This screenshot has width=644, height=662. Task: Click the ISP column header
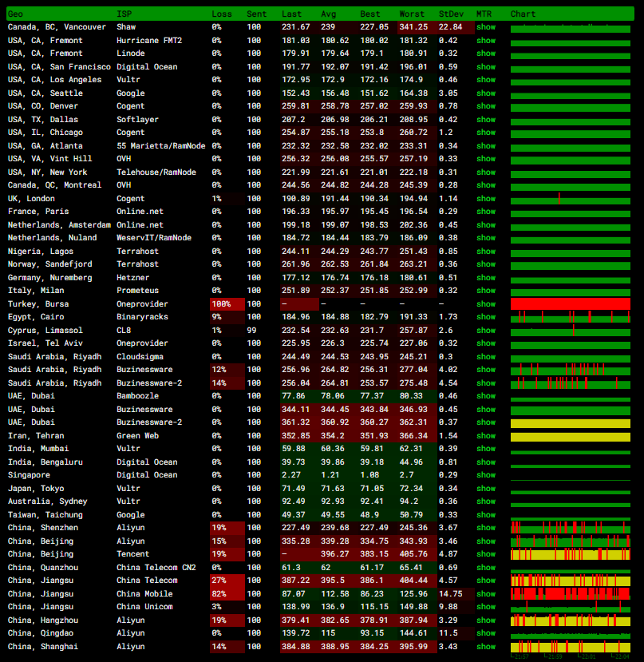pyautogui.click(x=124, y=14)
